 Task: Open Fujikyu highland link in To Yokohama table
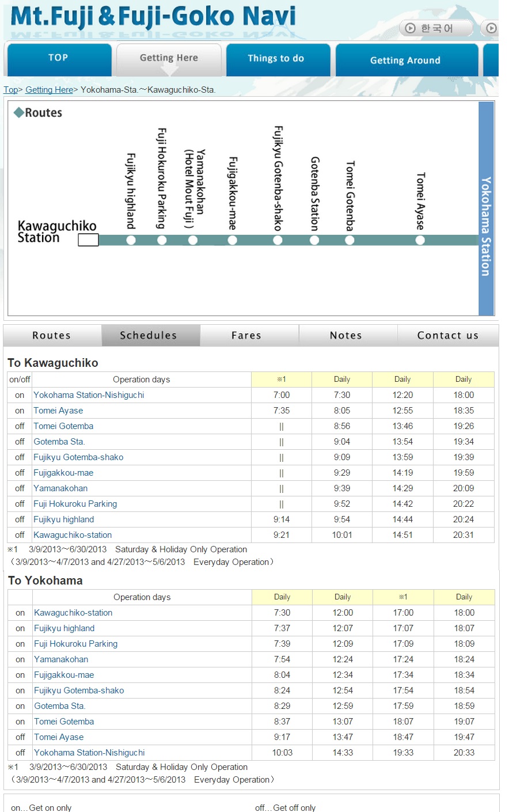point(64,628)
